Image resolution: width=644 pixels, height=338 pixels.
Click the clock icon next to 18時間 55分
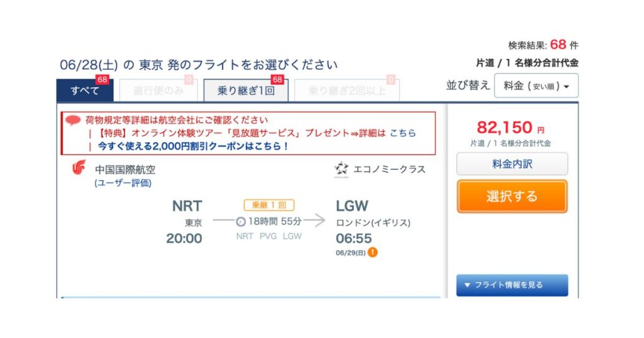(x=241, y=222)
